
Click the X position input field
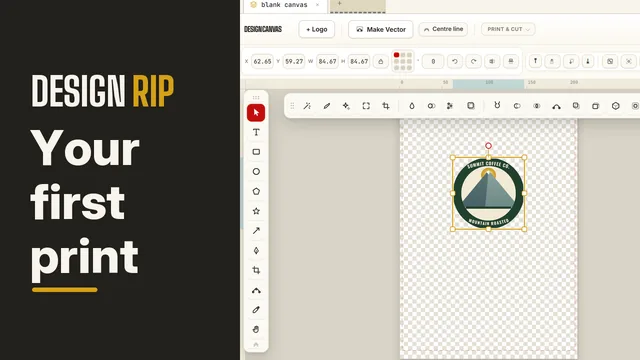tap(262, 62)
